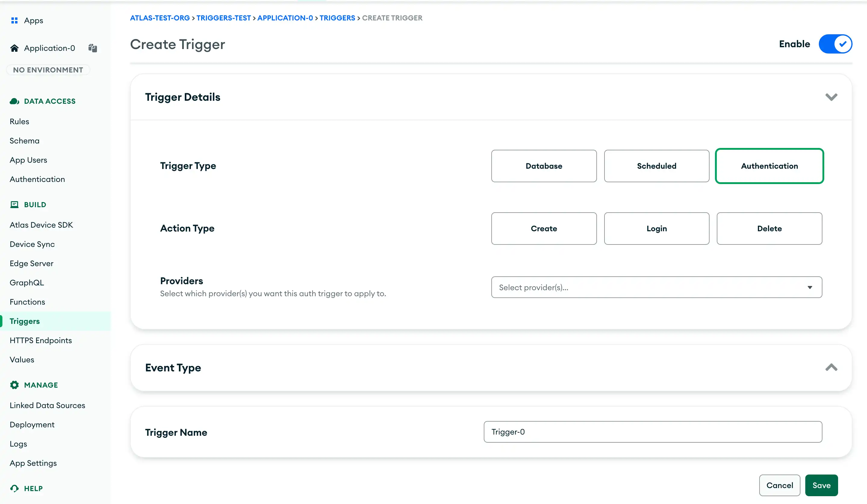
Task: Collapse the Trigger Details section
Action: coord(831,97)
